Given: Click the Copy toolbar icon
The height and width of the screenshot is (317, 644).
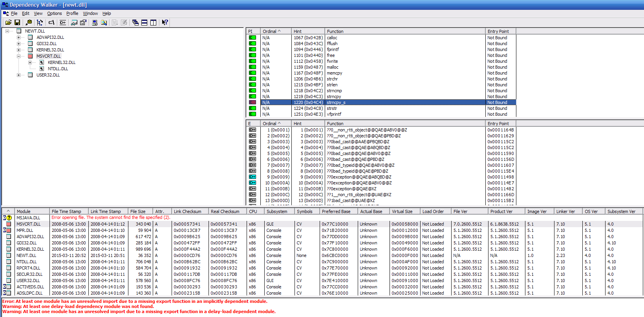Looking at the screenshot, I should pos(29,23).
